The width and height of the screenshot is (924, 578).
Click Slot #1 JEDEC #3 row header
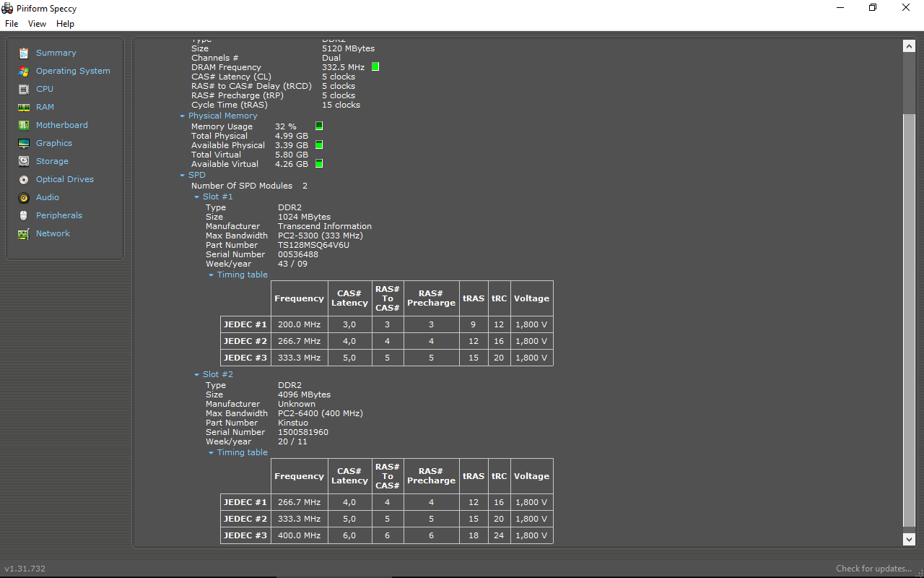coord(245,358)
